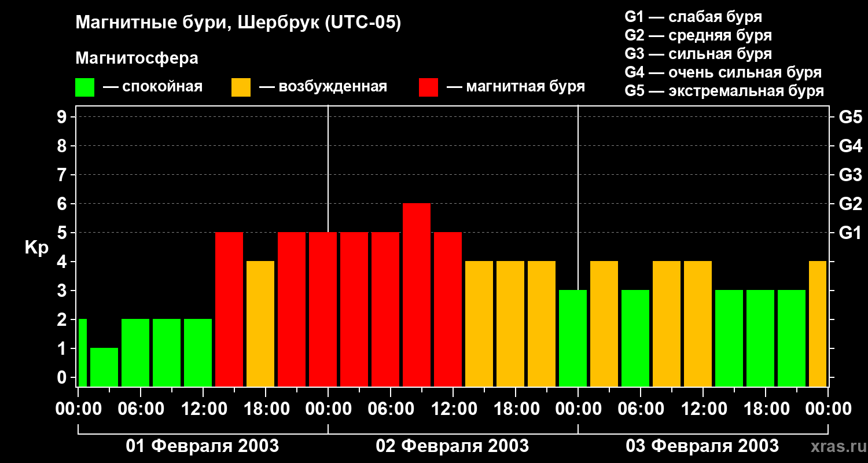Image resolution: width=868 pixels, height=463 pixels.
Task: Select the date label "03 Февраля 2003"
Action: [703, 446]
